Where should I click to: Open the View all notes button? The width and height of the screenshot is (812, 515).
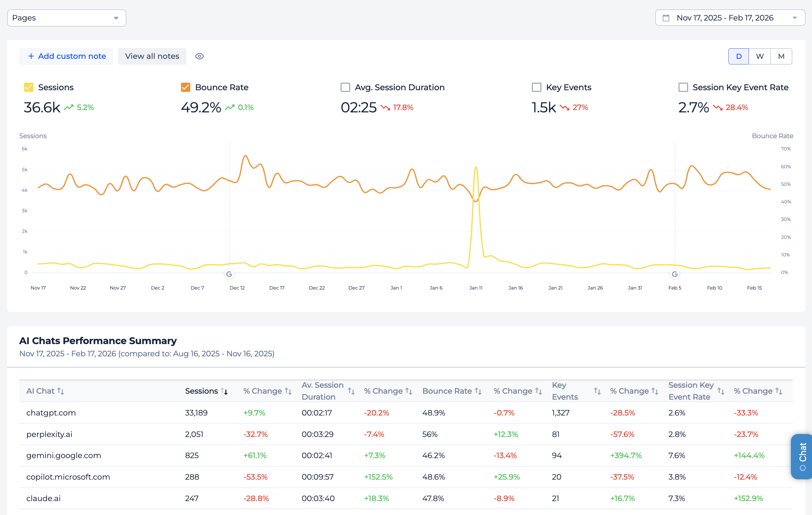(x=152, y=57)
